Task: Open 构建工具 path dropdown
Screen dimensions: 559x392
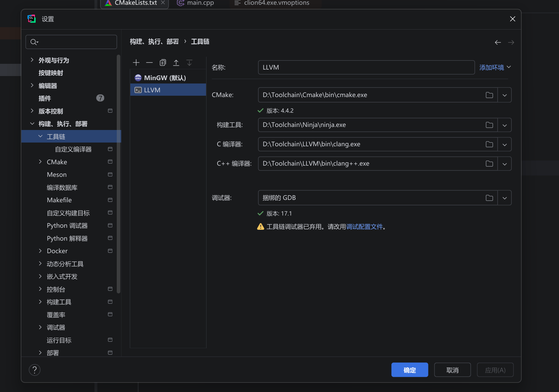Action: [x=505, y=125]
